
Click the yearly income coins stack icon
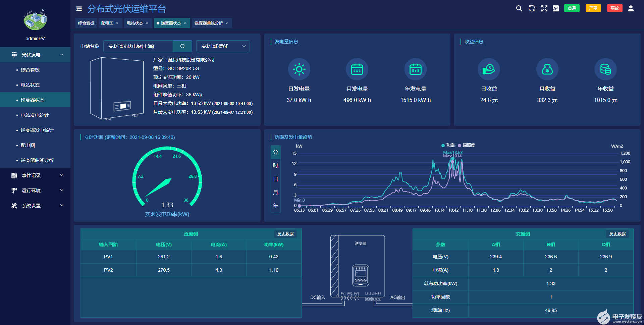[605, 69]
